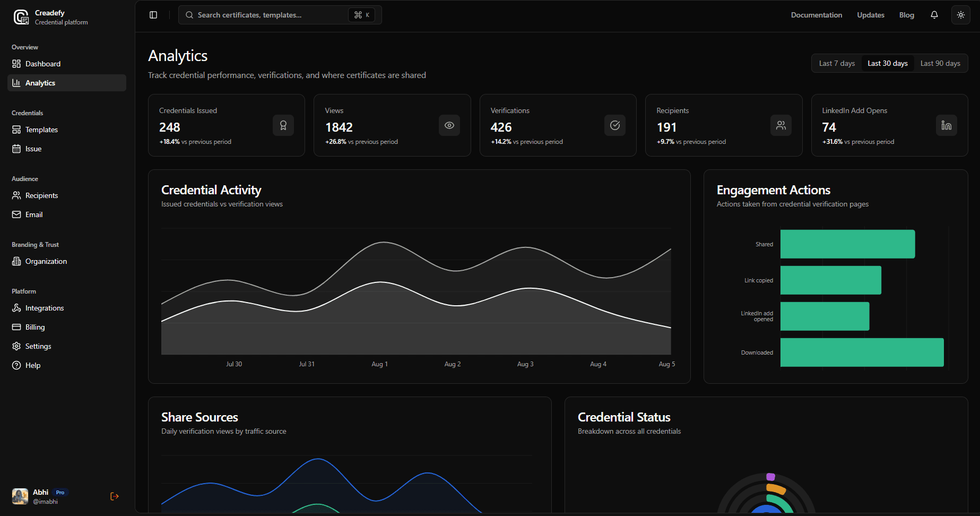
Task: Select the Last 30 days range
Action: (888, 63)
